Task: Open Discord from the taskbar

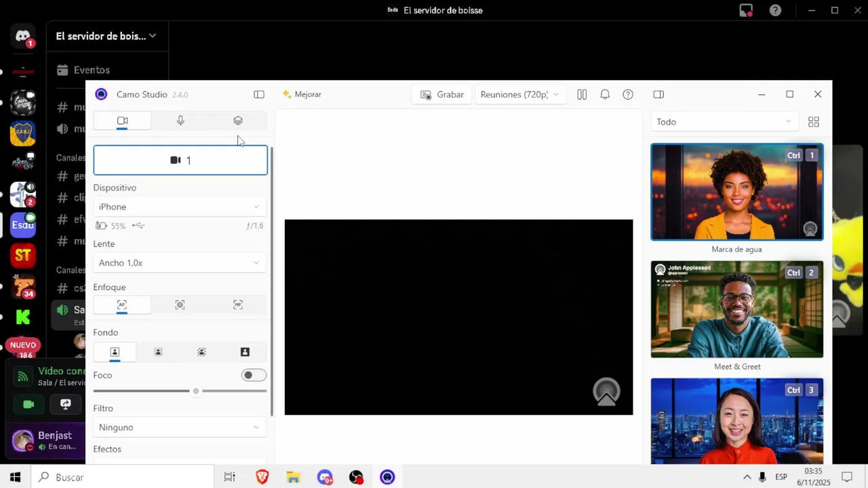Action: (325, 477)
